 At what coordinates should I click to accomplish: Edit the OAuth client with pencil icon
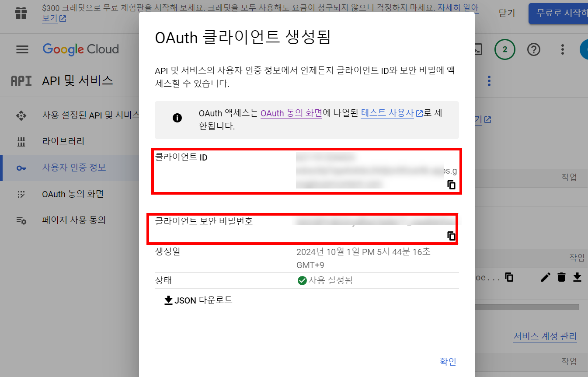point(545,277)
